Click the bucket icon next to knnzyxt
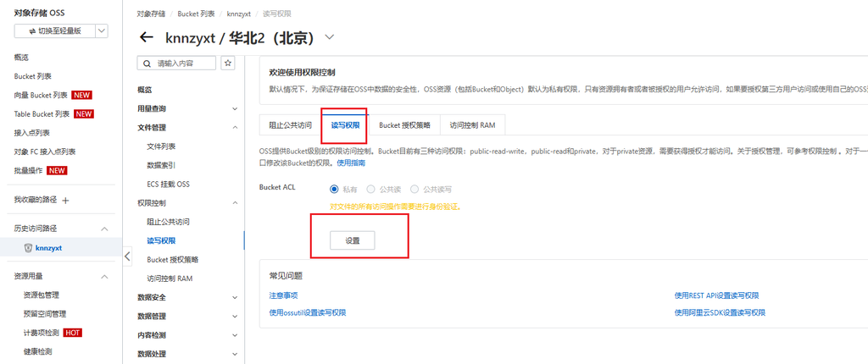This screenshot has width=868, height=364. point(28,248)
